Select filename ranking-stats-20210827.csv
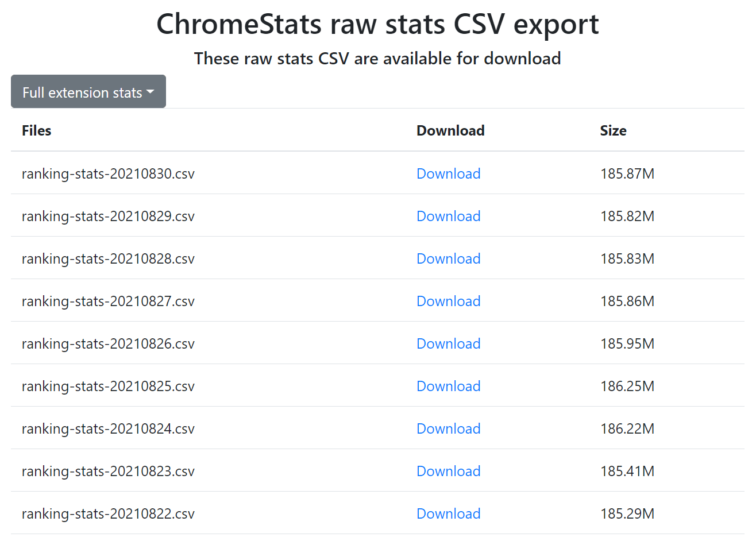This screenshot has height=537, width=756. pos(108,301)
